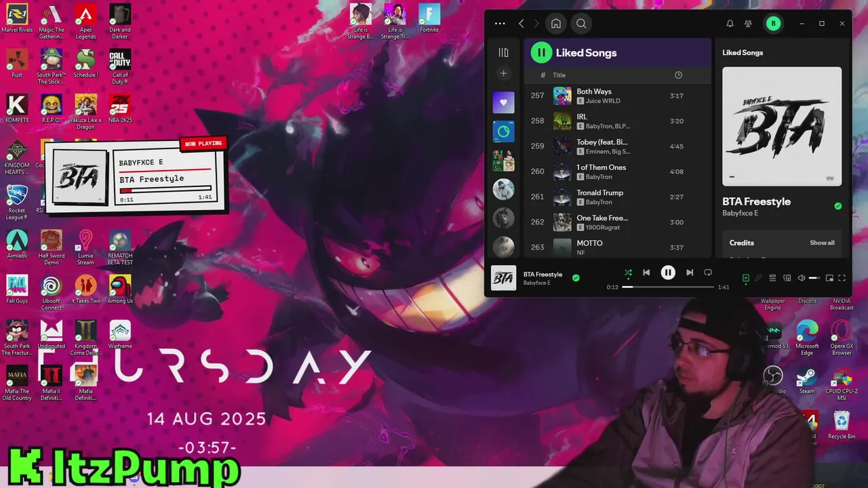Open Spotify search
868x488 pixels.
[x=581, y=23]
